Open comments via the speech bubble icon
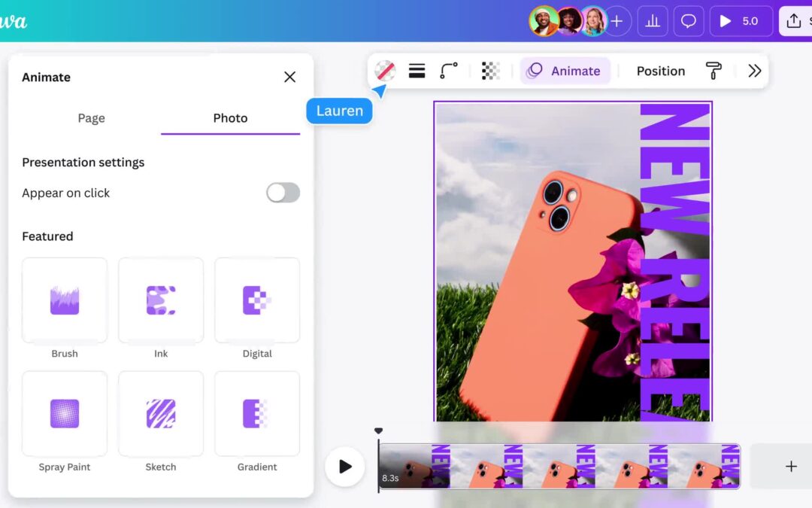 (x=688, y=20)
